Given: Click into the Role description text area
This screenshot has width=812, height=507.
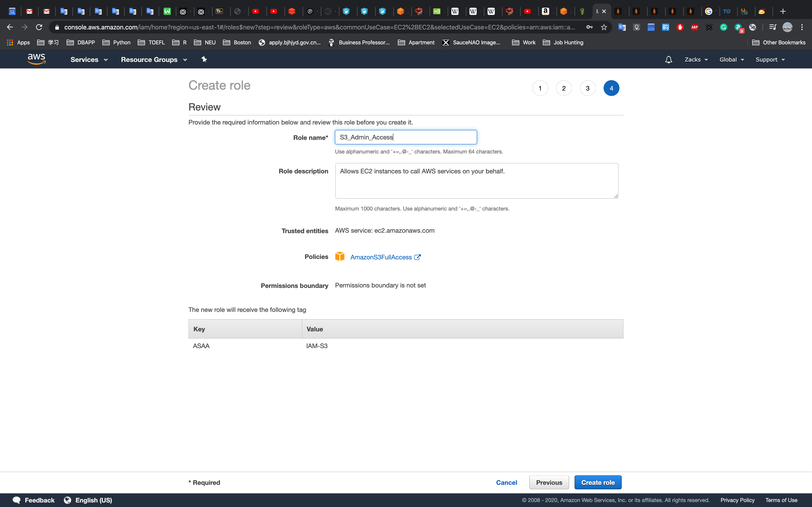Looking at the screenshot, I should coord(476,181).
